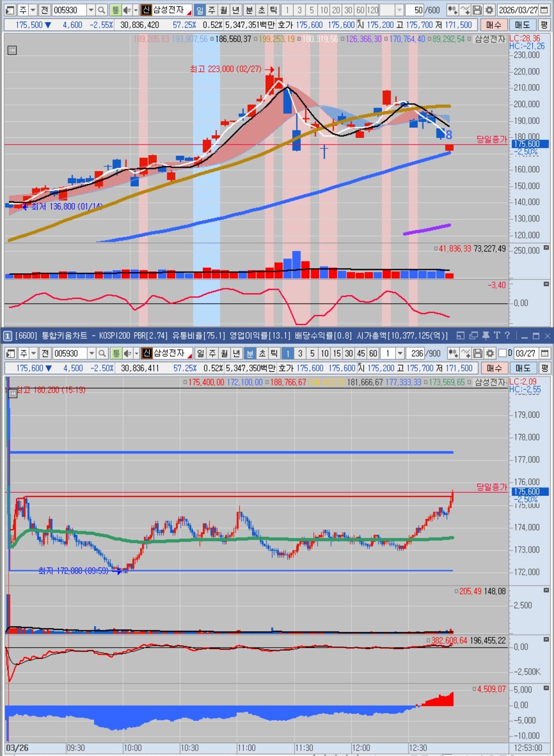The width and height of the screenshot is (554, 756).
Task: Click top chart 매도 sell button
Action: 522,25
